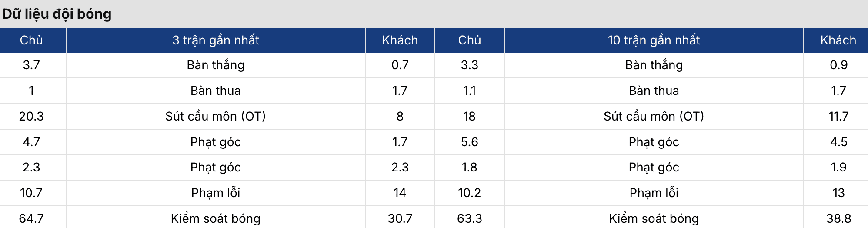Click the corner value 5.6
Viewport: 868px width, 228px height.
click(x=469, y=142)
